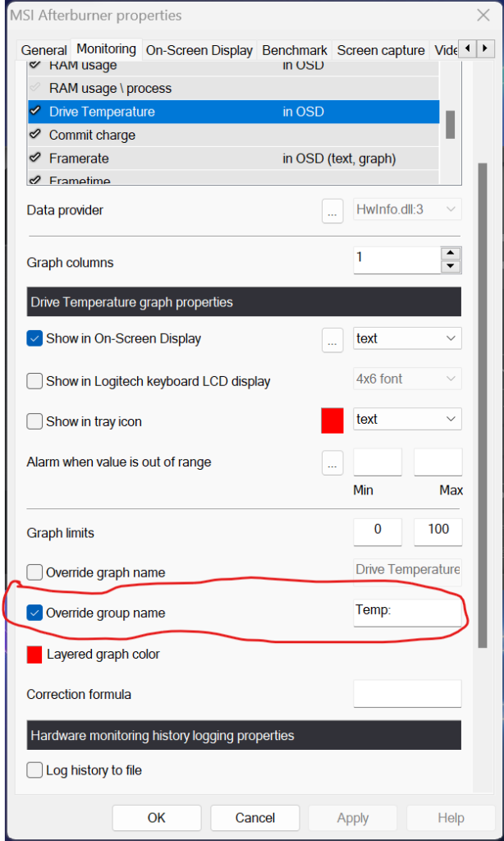This screenshot has height=841, width=504.
Task: Toggle the RAM usage \ process checkmark
Action: pyautogui.click(x=35, y=88)
